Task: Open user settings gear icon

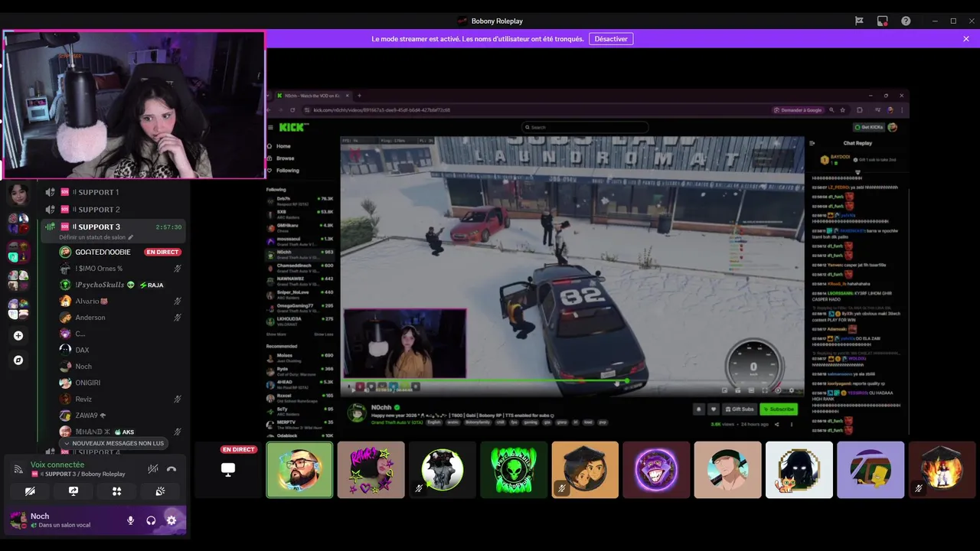Action: (x=171, y=520)
